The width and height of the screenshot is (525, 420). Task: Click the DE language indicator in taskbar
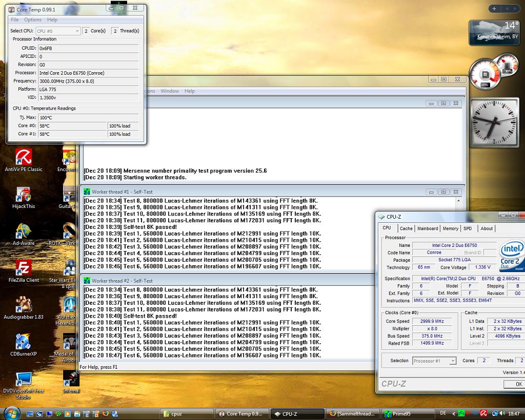click(x=443, y=413)
